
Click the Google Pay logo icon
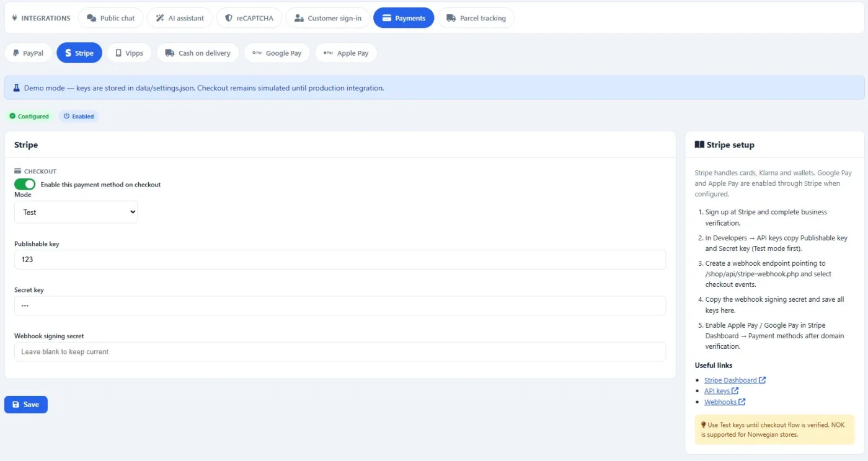(x=257, y=53)
